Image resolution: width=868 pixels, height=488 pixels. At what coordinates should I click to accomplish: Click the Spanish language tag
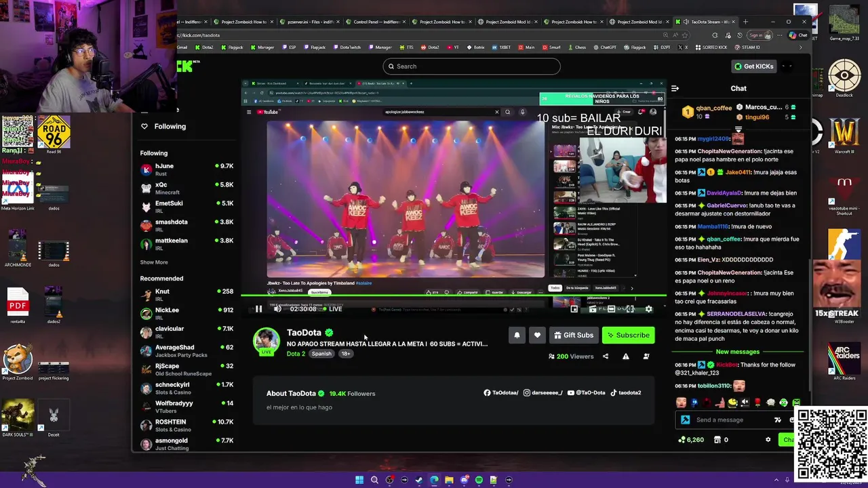pos(321,354)
